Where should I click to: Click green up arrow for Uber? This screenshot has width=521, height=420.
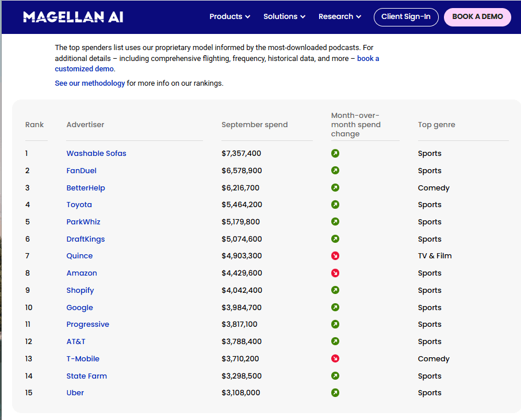[x=335, y=393]
